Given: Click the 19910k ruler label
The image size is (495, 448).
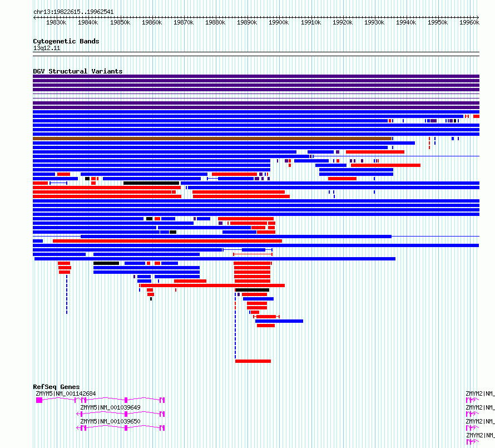Looking at the screenshot, I should [311, 22].
